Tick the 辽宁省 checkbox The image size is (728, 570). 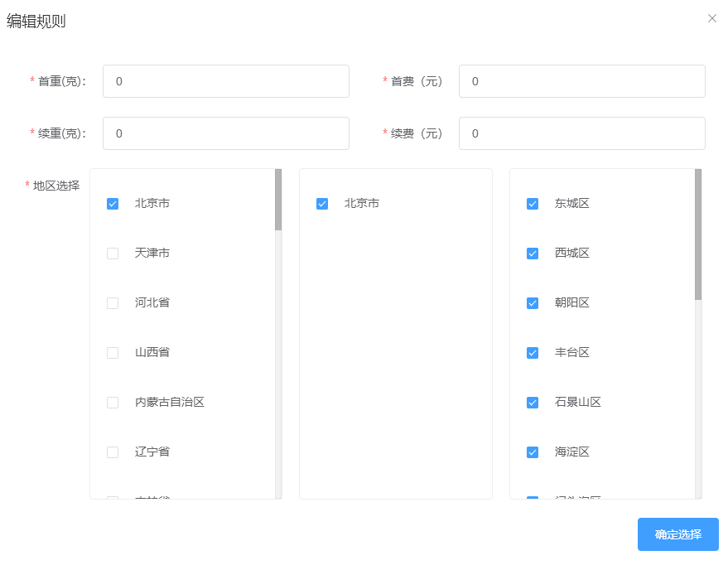[x=113, y=452]
